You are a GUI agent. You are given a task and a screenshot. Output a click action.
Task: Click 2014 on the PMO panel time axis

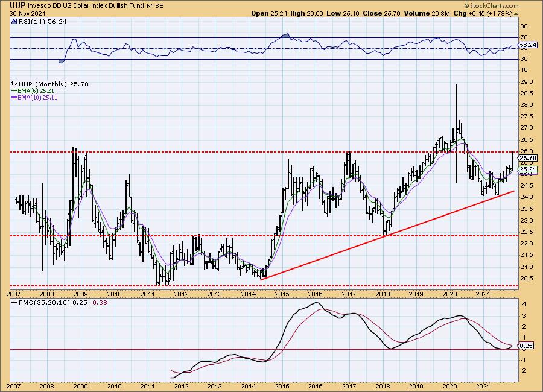click(x=249, y=386)
